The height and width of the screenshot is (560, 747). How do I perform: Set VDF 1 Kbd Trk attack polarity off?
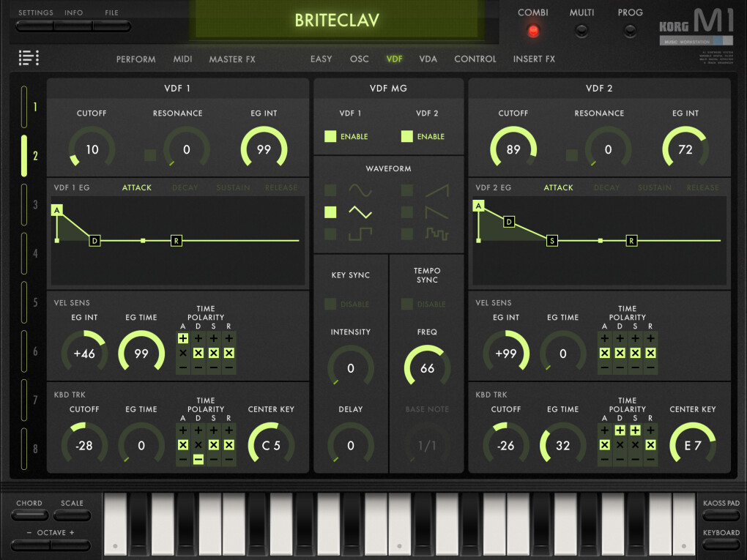click(x=183, y=445)
